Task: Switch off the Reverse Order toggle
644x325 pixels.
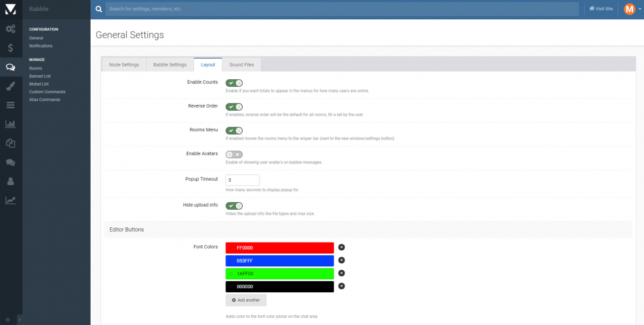Action: point(234,107)
